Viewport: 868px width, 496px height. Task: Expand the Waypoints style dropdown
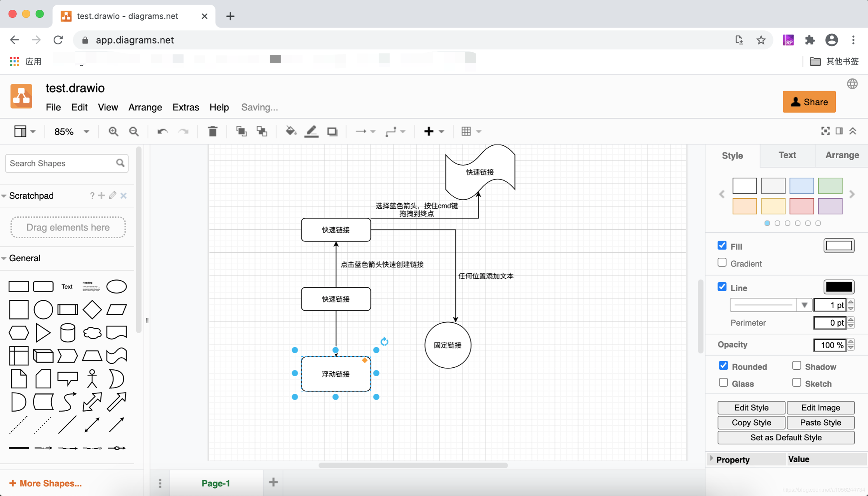402,131
